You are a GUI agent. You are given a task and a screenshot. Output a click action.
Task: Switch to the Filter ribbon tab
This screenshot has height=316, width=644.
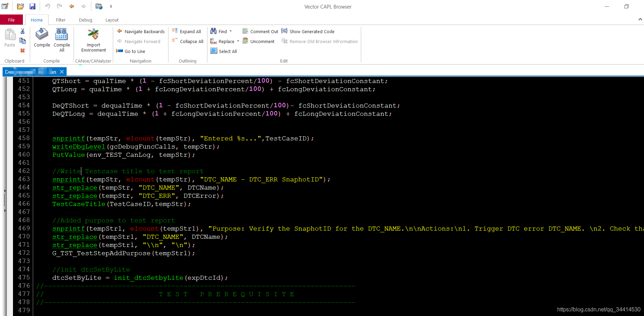[60, 20]
